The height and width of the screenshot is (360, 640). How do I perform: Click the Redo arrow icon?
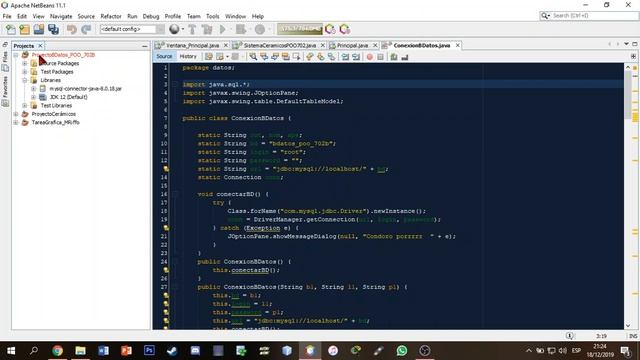tap(86, 29)
